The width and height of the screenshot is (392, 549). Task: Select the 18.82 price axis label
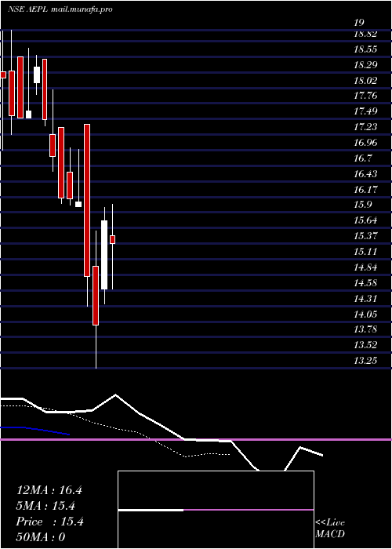tap(365, 34)
